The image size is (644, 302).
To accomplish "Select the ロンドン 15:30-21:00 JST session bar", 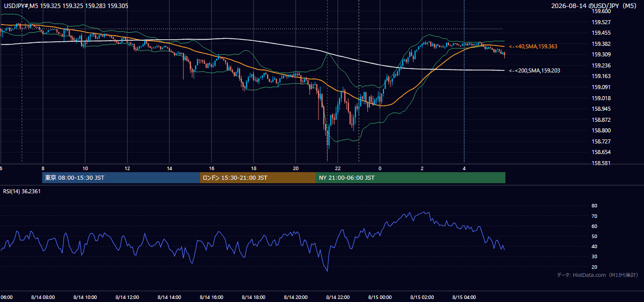I will [258, 178].
